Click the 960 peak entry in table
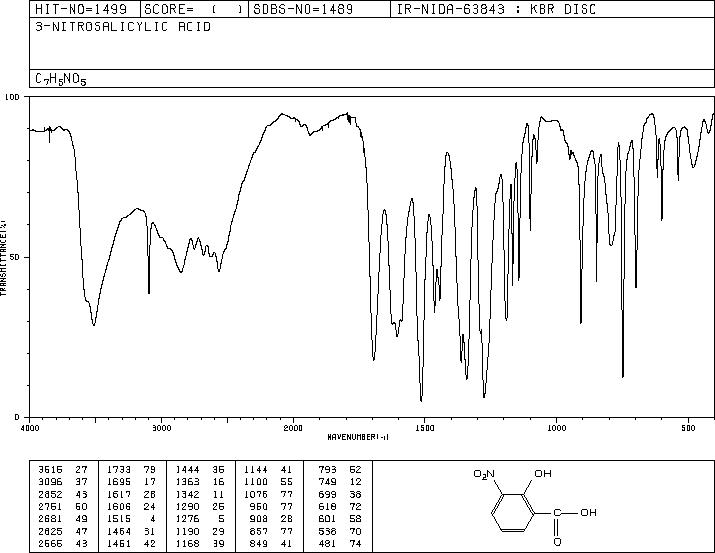The image size is (715, 553). click(x=272, y=506)
